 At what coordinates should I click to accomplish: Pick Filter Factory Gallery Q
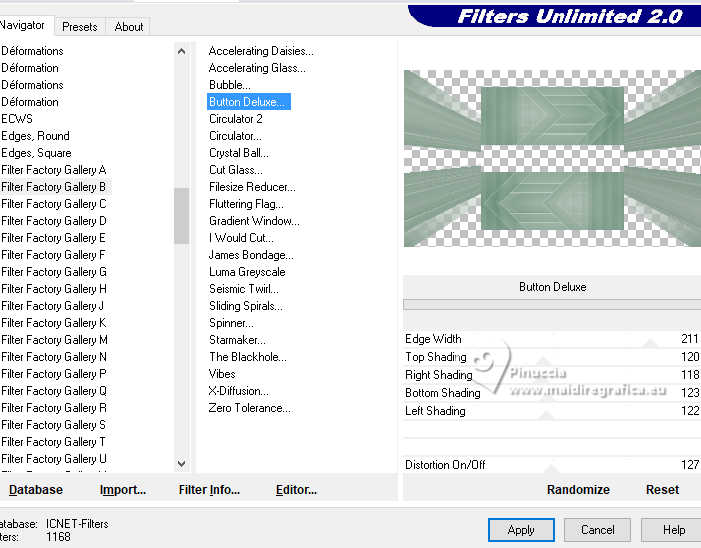coord(54,391)
